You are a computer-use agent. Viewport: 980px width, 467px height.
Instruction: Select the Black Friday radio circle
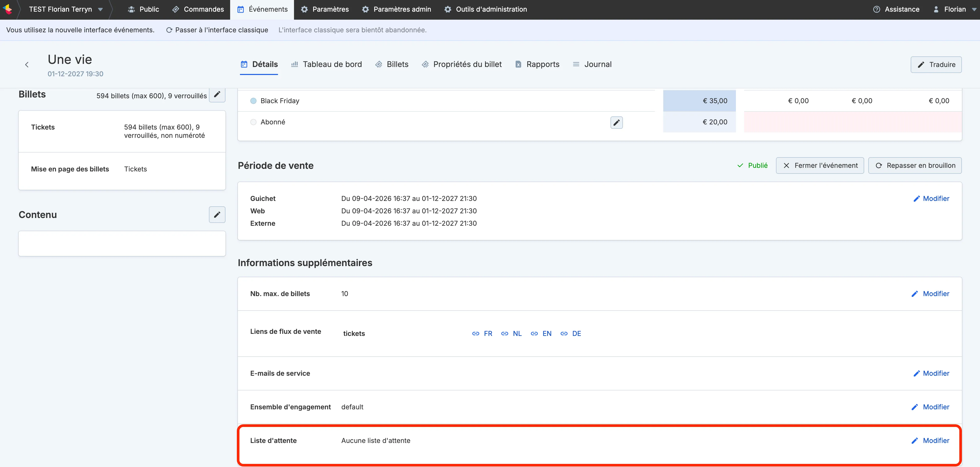pyautogui.click(x=253, y=101)
